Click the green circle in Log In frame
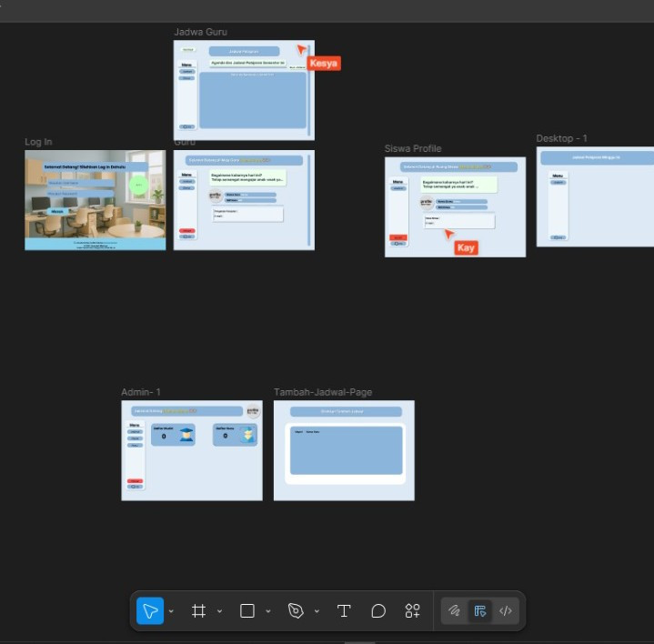 point(138,186)
